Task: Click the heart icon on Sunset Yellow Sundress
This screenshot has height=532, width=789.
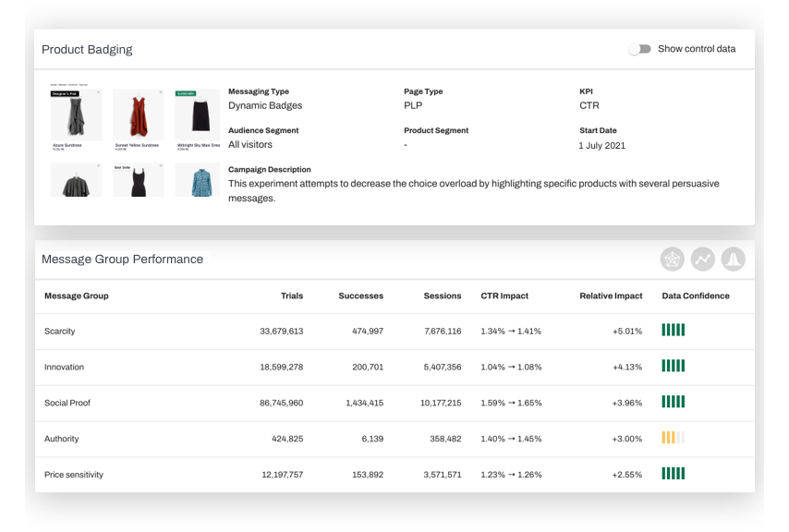Action: (x=161, y=92)
